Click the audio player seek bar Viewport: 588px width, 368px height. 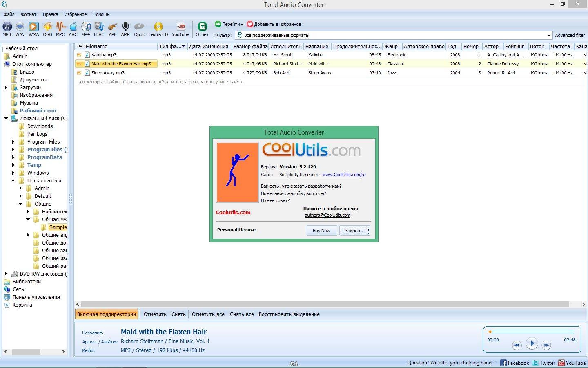coord(531,332)
